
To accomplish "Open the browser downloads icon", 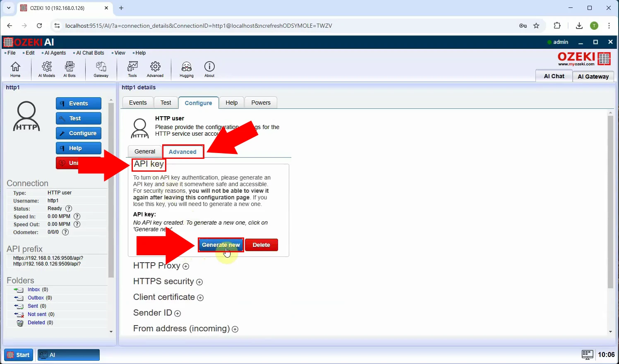I will tap(579, 26).
